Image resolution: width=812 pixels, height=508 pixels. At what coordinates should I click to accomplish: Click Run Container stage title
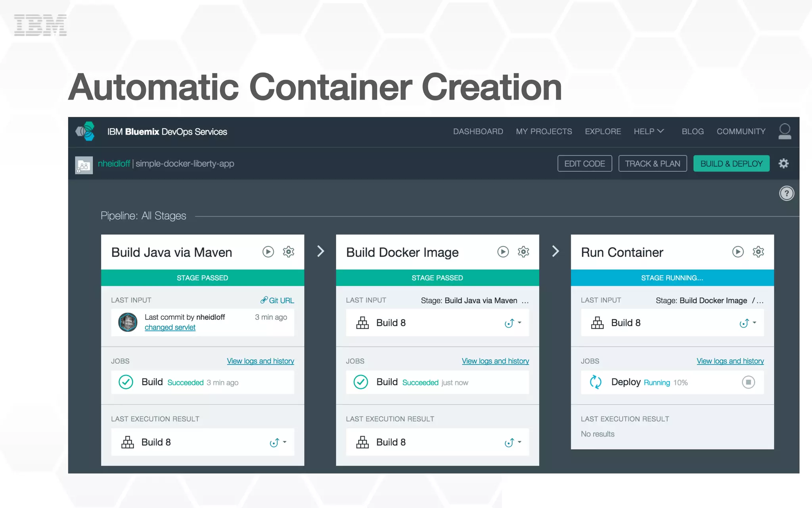622,252
